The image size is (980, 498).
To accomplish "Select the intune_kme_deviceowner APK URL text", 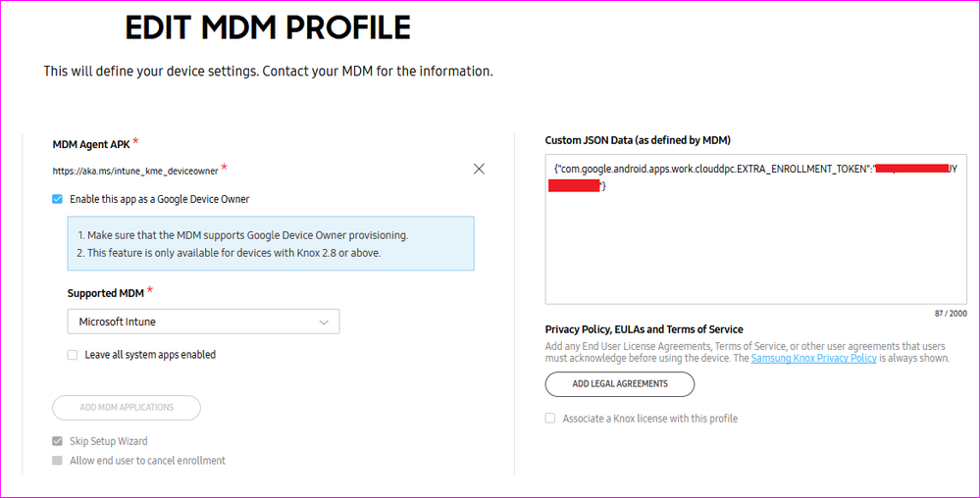I will coord(134,171).
